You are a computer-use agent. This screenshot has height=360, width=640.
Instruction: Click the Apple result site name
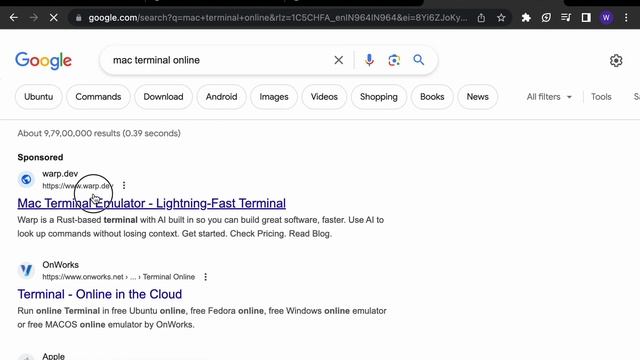click(53, 356)
